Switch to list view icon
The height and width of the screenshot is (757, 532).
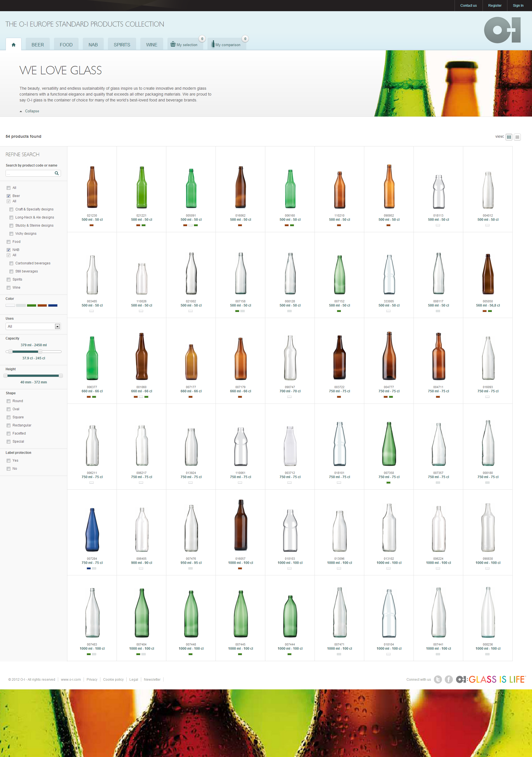[517, 137]
